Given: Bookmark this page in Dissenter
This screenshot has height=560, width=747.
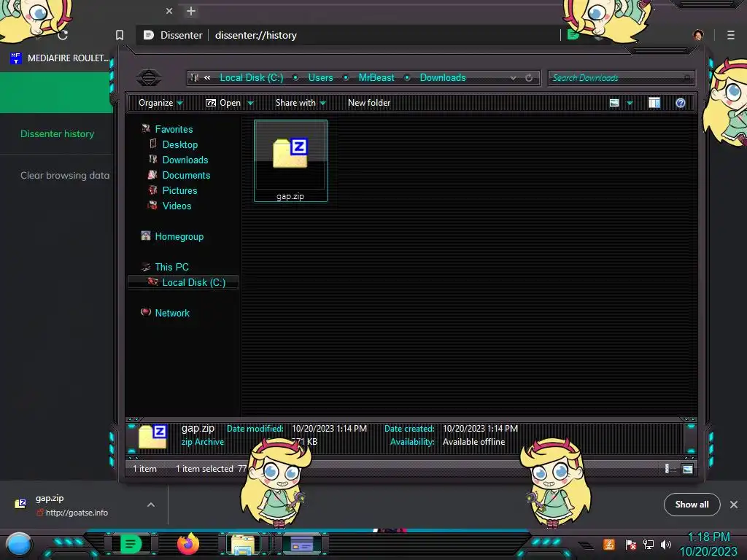Looking at the screenshot, I should tap(120, 35).
